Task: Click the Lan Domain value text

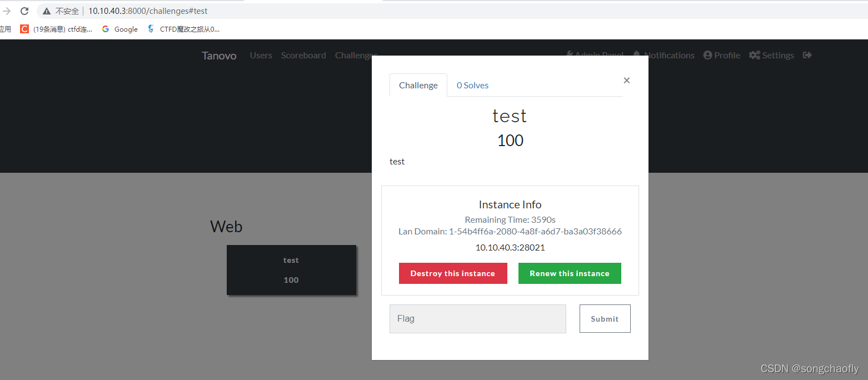Action: pyautogui.click(x=535, y=231)
